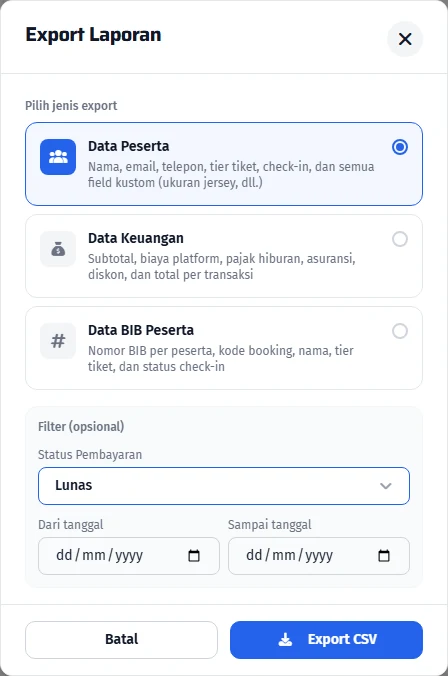Click the 'Filter (opsional)' heading
Image resolution: width=448 pixels, height=676 pixels.
pyautogui.click(x=81, y=426)
